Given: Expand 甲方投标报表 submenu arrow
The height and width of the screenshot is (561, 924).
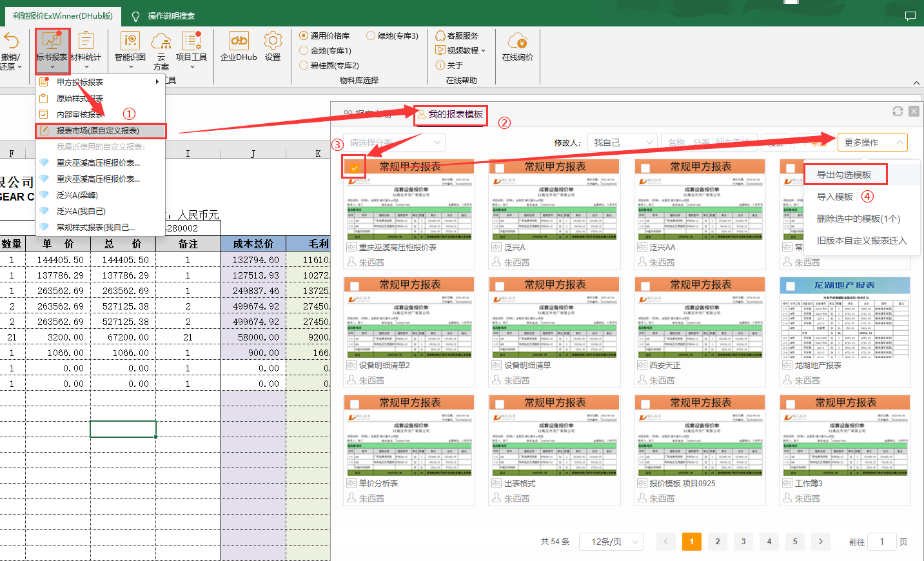Looking at the screenshot, I should (x=157, y=82).
